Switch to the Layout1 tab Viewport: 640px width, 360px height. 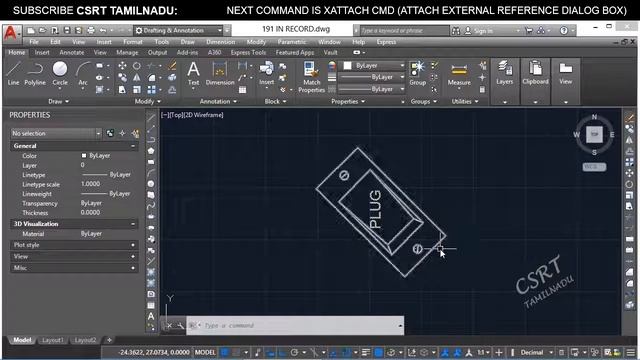click(53, 340)
